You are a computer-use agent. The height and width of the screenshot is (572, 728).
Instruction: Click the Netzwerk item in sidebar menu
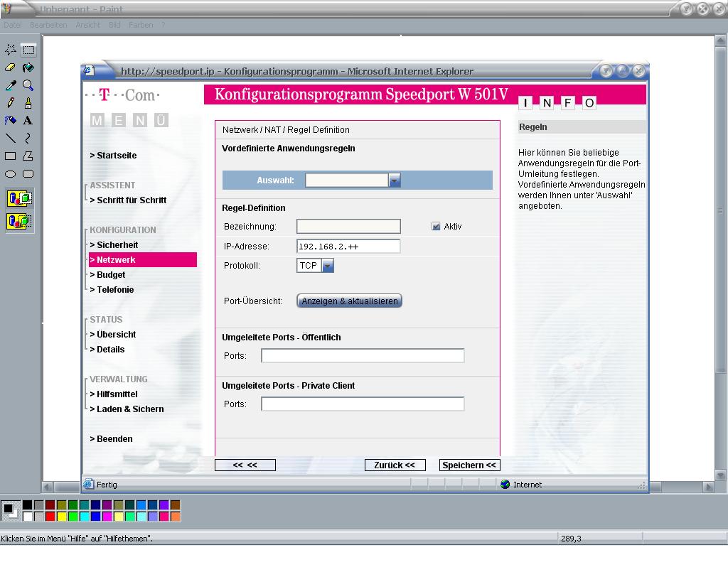pyautogui.click(x=116, y=260)
